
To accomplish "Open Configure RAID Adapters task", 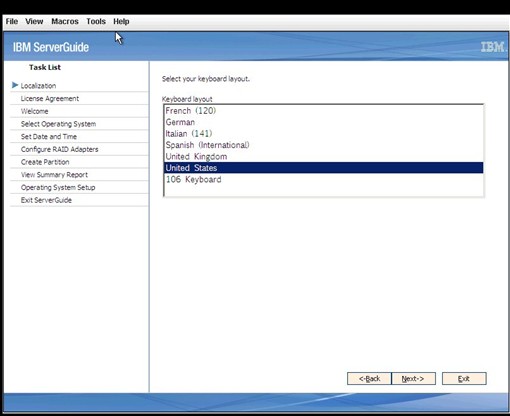I will 59,149.
